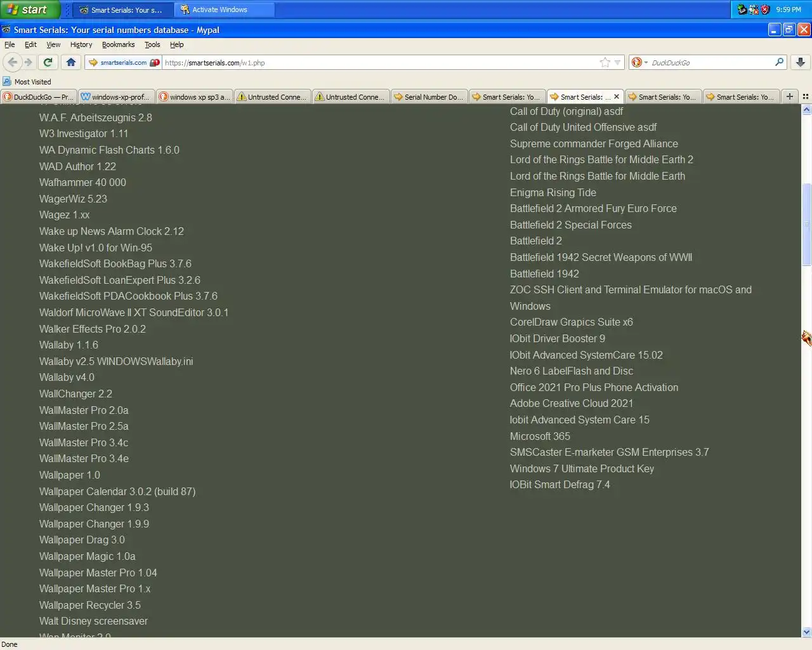This screenshot has height=650, width=812.
Task: Open the Downloads arrow button
Action: 801,62
